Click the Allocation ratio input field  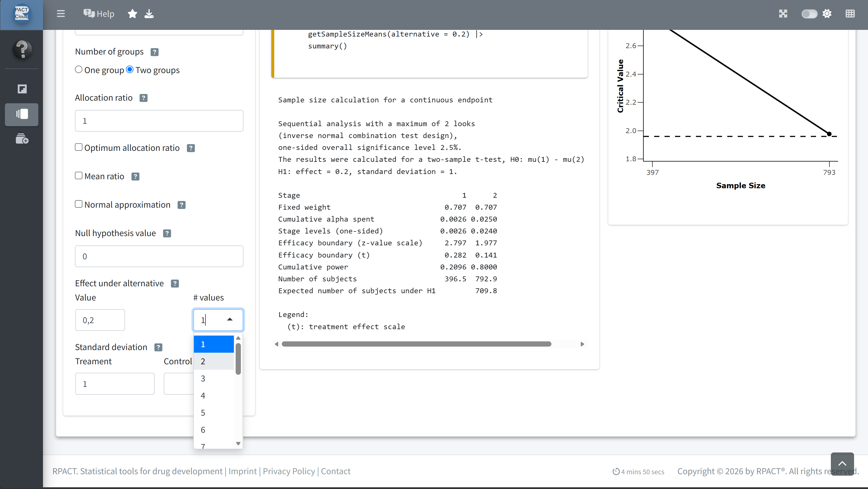pos(159,121)
